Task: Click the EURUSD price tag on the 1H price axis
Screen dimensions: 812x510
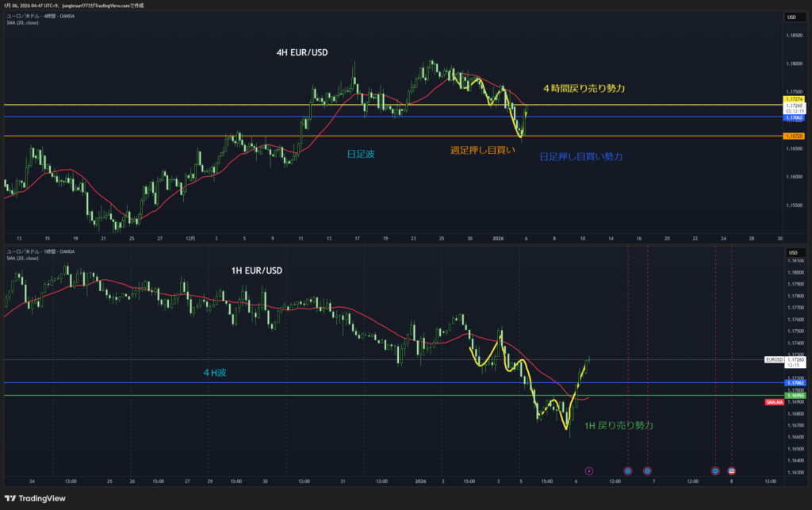Action: [774, 359]
